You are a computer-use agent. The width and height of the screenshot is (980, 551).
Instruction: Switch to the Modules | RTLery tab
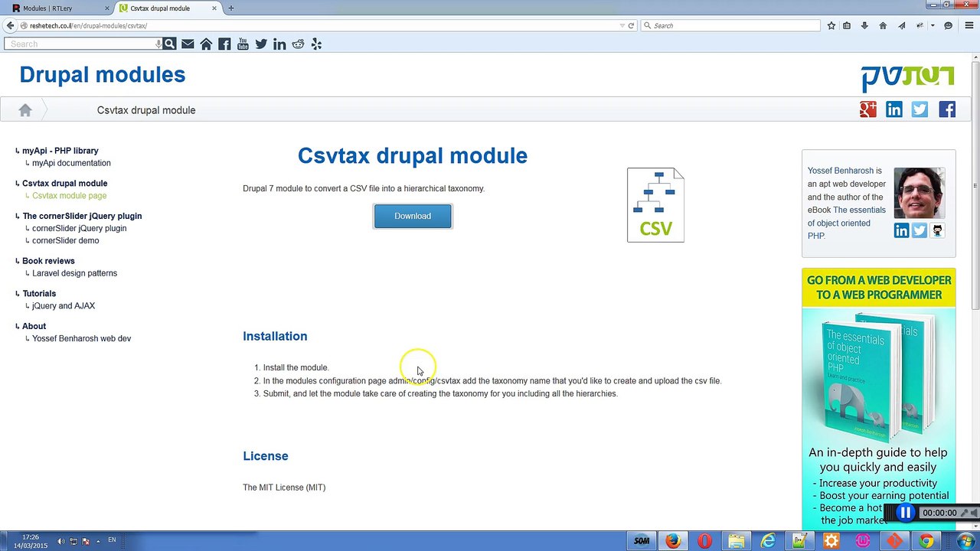tap(57, 8)
